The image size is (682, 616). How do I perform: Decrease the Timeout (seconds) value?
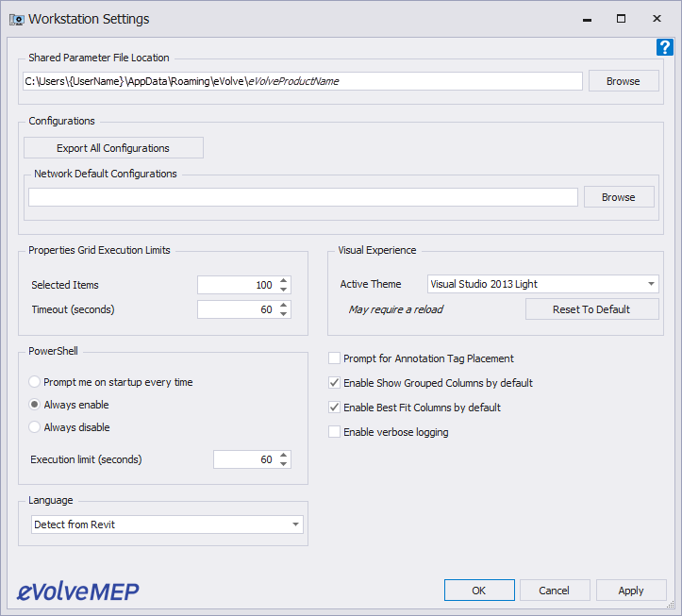pyautogui.click(x=284, y=314)
